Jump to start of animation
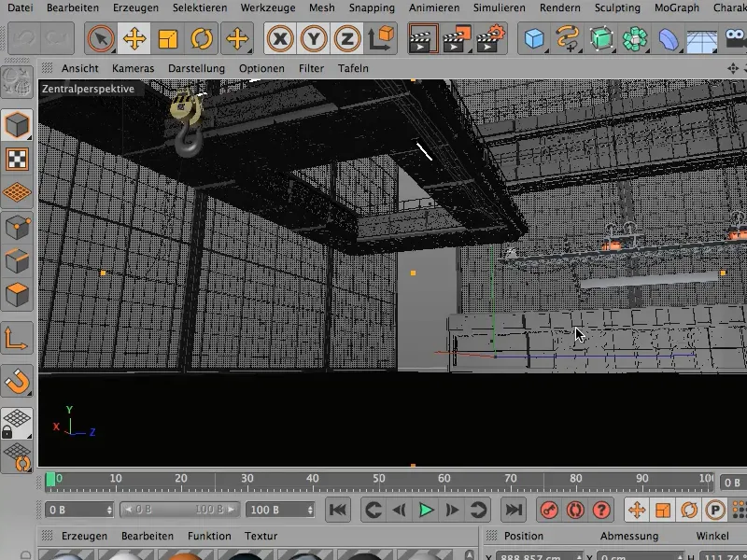Screen dimensions: 747x560 pos(338,510)
